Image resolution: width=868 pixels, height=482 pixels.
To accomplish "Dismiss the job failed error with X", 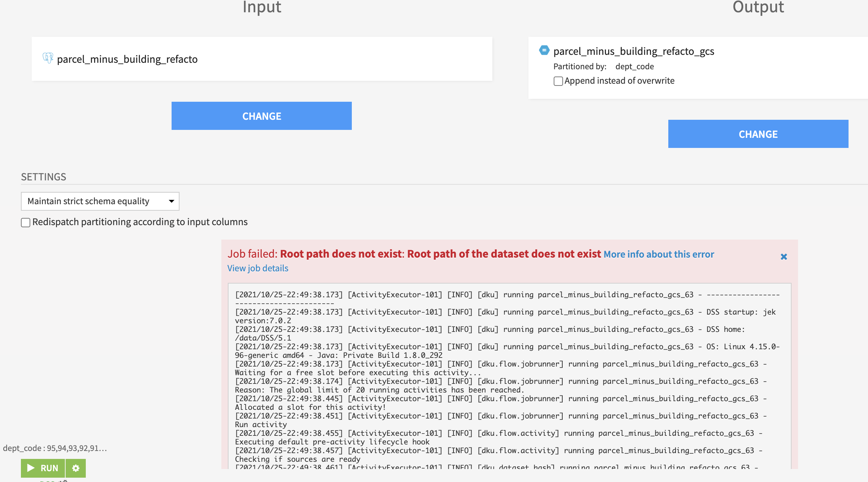I will tap(784, 257).
